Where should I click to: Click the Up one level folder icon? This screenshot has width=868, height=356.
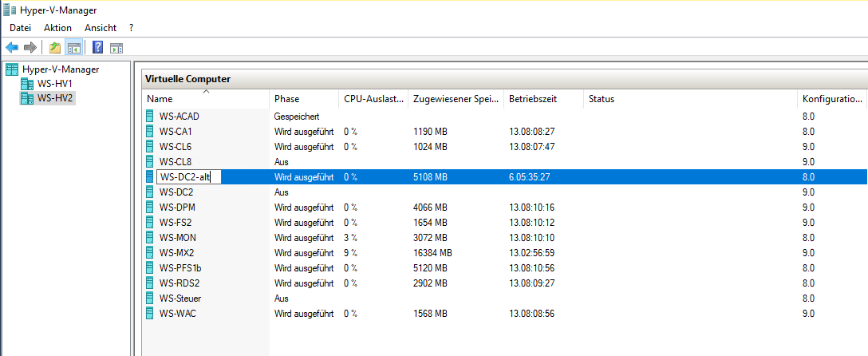click(55, 48)
